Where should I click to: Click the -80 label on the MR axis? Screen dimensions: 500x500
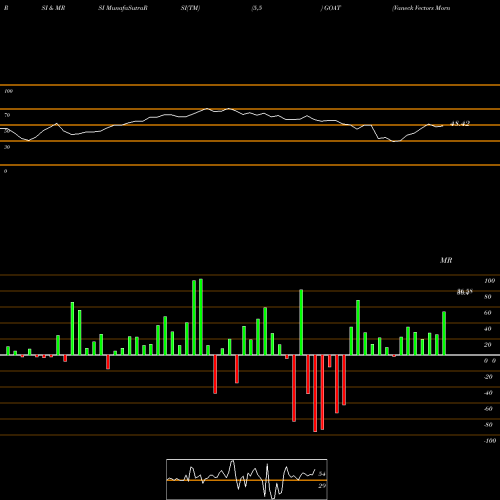(488, 425)
